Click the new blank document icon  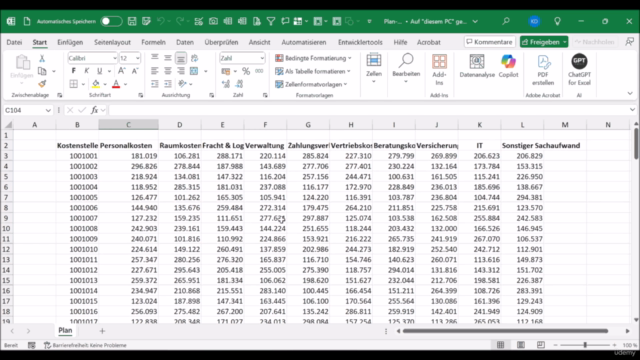coord(27,22)
